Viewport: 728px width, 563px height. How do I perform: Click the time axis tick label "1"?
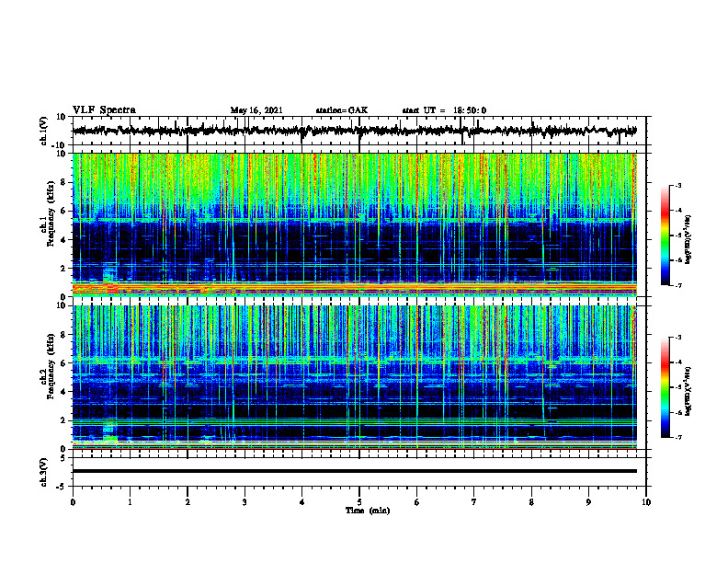(x=130, y=502)
